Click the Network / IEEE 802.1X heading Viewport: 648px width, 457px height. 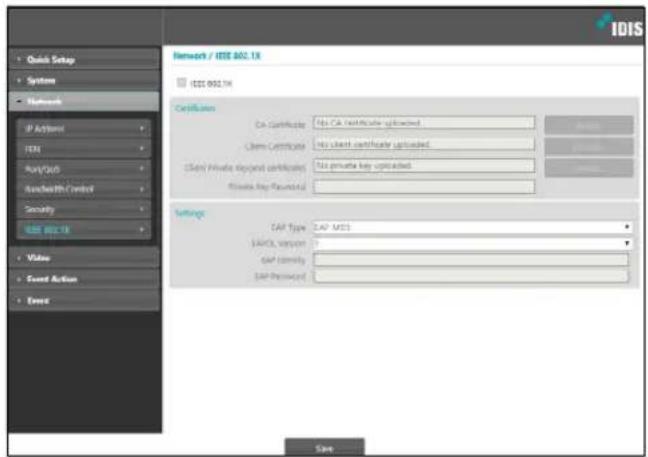point(217,56)
